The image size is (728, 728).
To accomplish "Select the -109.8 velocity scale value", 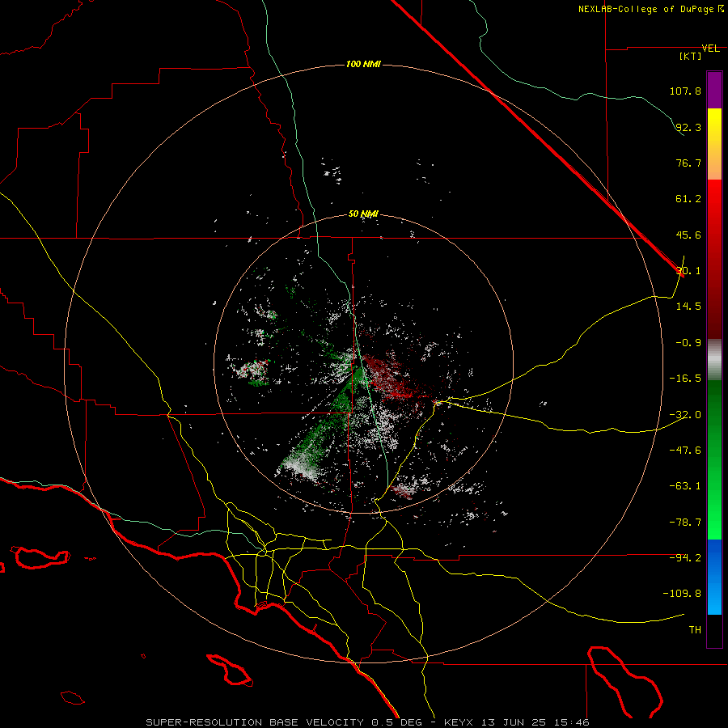I will (x=682, y=594).
